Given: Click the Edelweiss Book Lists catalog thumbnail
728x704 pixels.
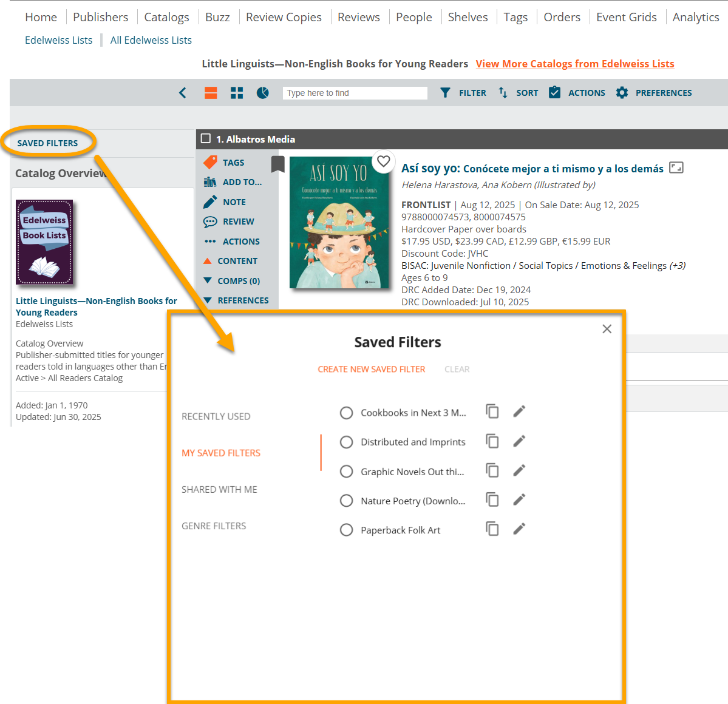Looking at the screenshot, I should (x=44, y=242).
